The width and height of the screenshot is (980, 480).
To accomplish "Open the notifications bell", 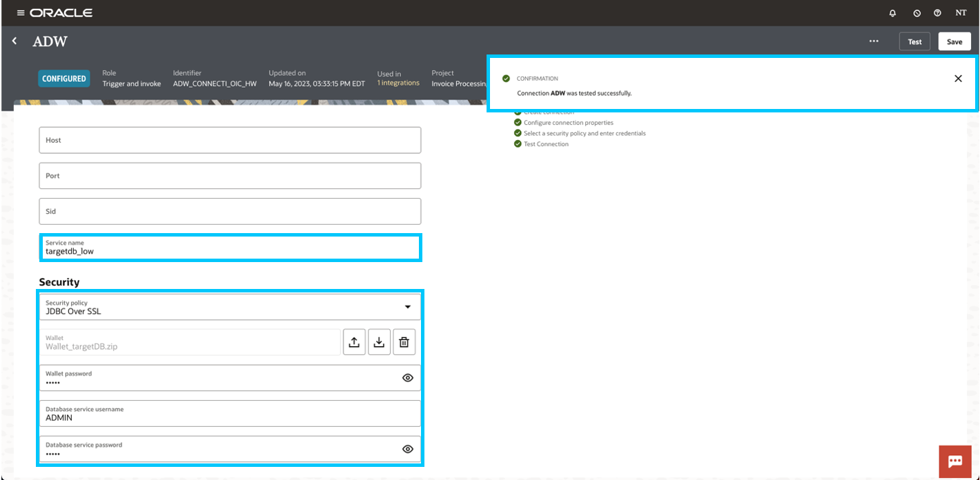I will click(x=892, y=13).
